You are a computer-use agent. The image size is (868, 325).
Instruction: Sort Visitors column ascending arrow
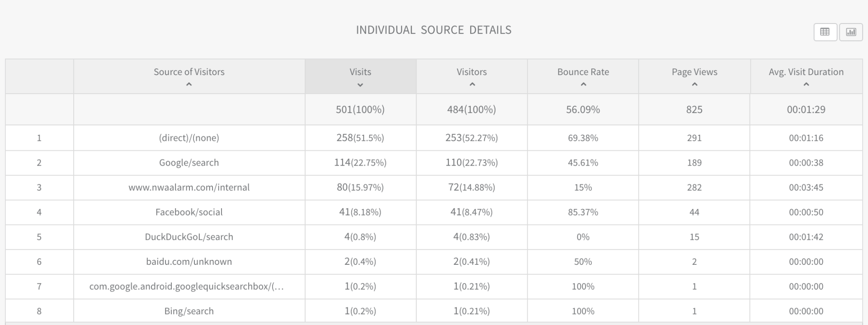[472, 85]
